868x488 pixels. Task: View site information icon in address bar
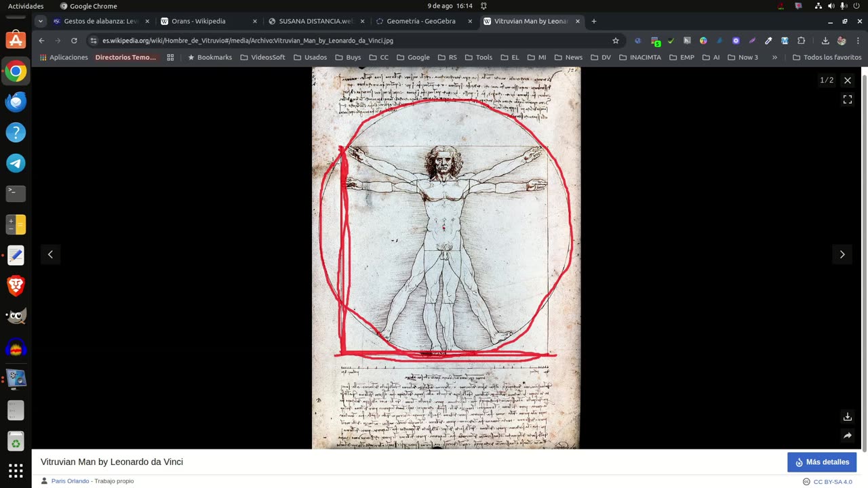point(94,41)
